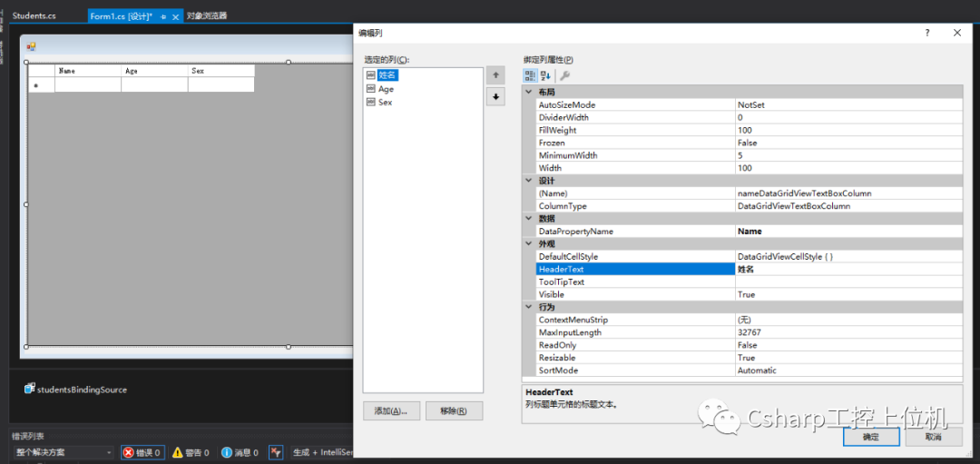Collapse the 布局 category
This screenshot has width=980, height=464.
click(x=529, y=92)
